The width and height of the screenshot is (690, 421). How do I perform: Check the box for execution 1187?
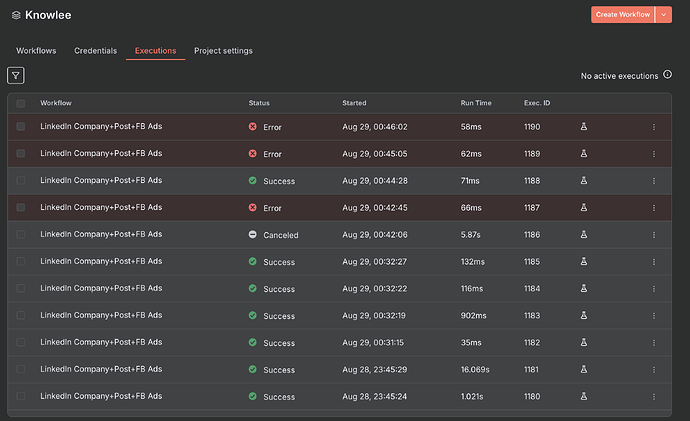[x=21, y=207]
